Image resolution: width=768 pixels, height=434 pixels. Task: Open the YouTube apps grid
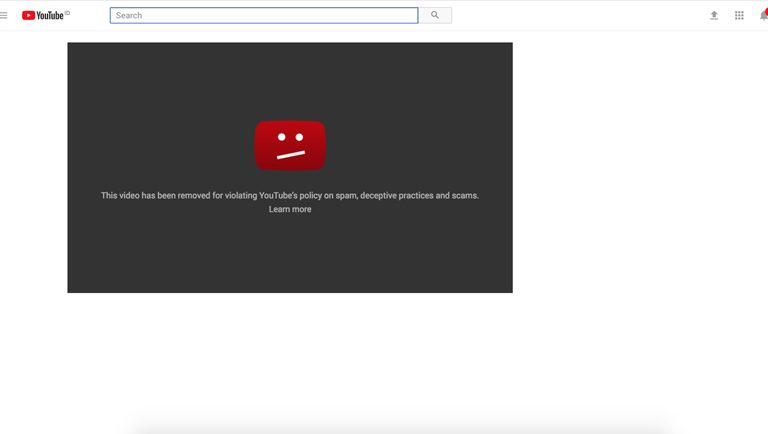(739, 15)
